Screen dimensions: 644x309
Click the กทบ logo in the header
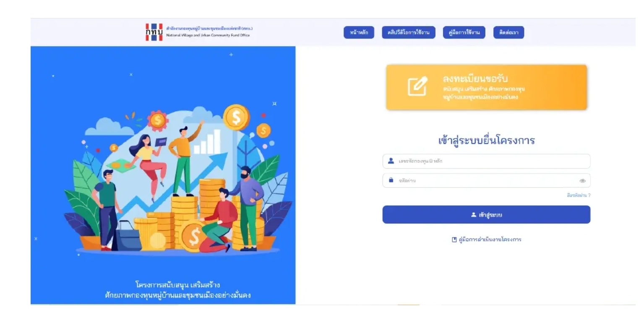[x=154, y=32]
